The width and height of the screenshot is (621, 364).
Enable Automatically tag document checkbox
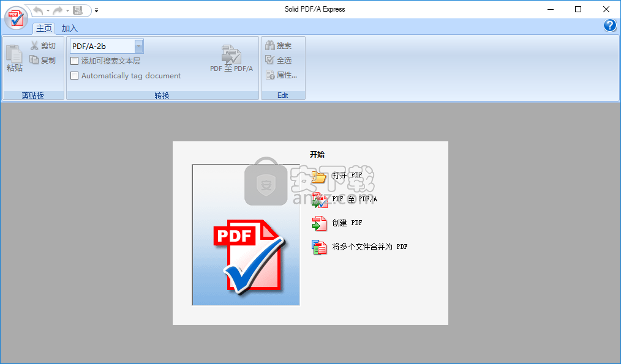pos(75,76)
